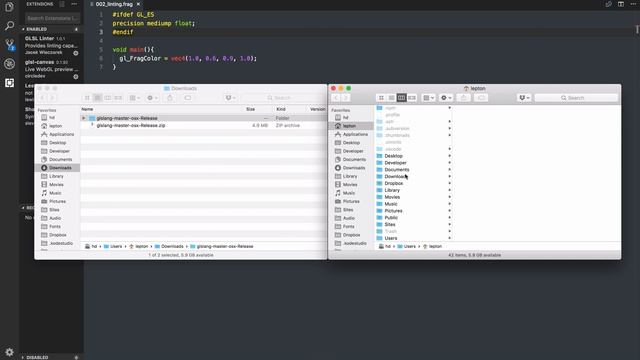Select the glsl-canvas extension entry

[51, 69]
